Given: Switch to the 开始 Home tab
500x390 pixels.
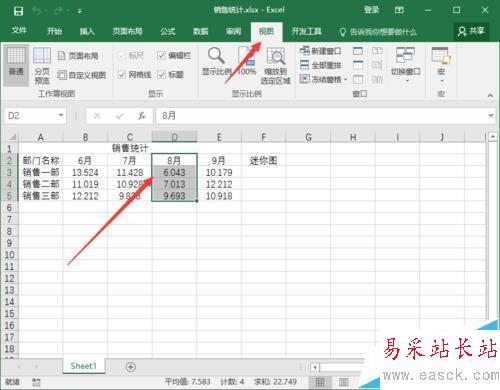Looking at the screenshot, I should point(54,31).
